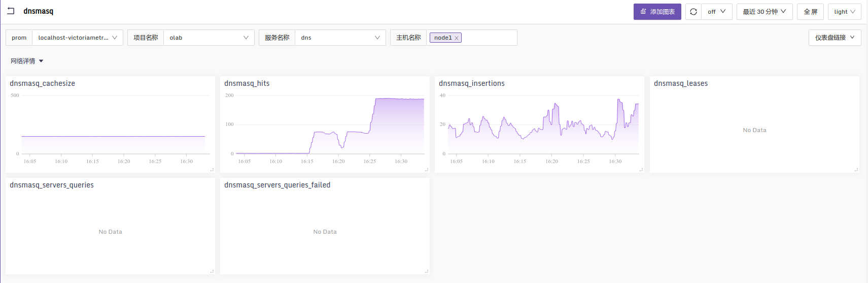This screenshot has width=868, height=283.
Task: Open the light theme dropdown
Action: tap(845, 12)
